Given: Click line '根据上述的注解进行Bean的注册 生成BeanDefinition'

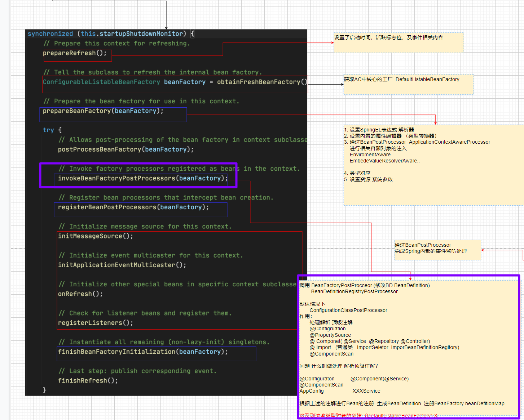Looking at the screenshot, I should [x=360, y=403].
